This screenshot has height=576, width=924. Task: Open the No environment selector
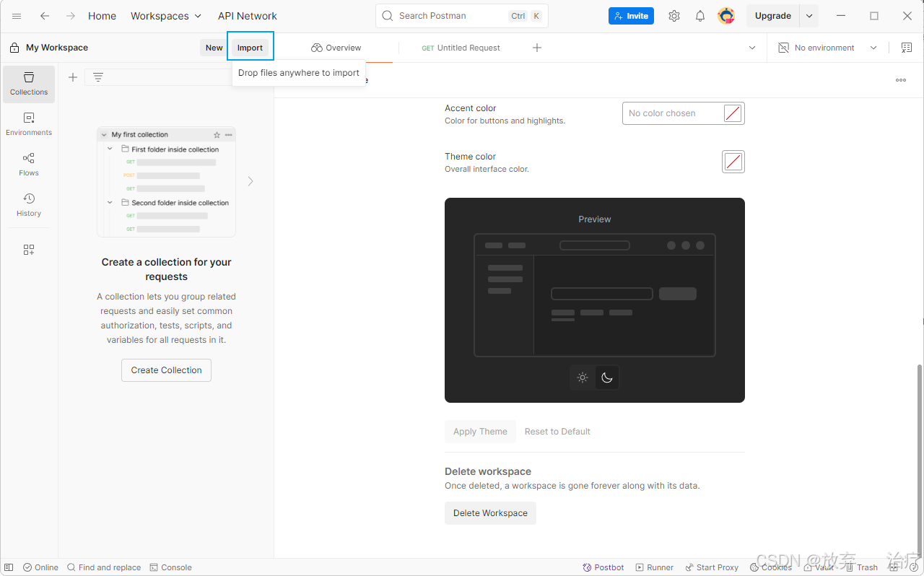[827, 48]
